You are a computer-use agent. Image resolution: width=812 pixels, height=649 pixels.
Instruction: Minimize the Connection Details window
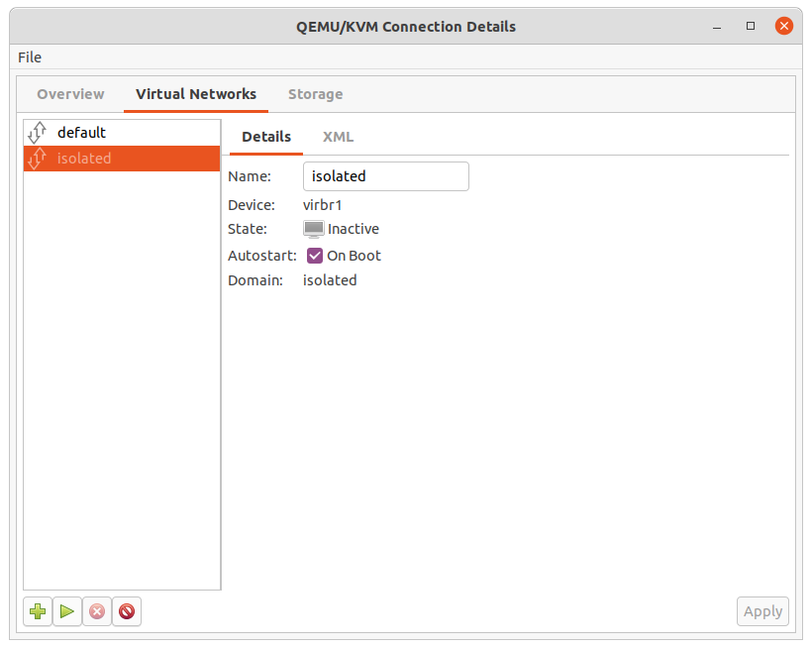point(717,27)
